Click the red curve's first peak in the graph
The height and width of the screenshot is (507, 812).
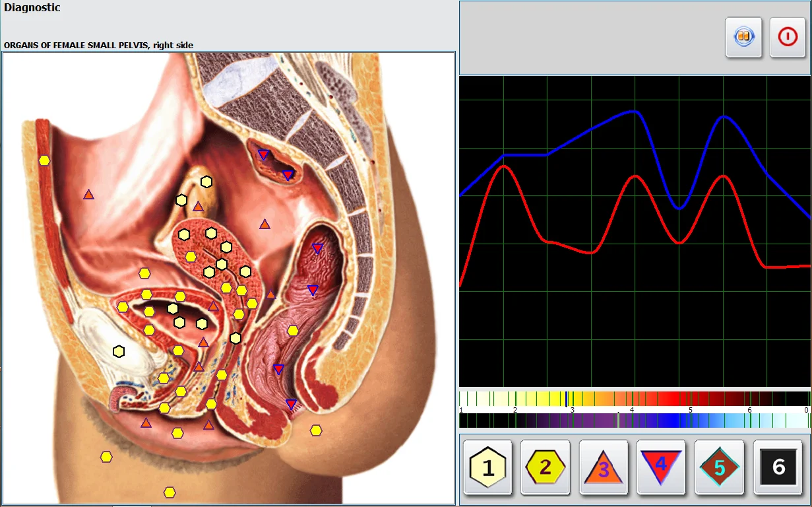point(505,166)
